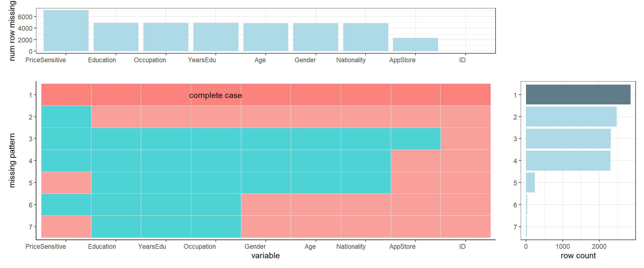Click the row count bar for pattern 2
The image size is (644, 268).
click(571, 117)
